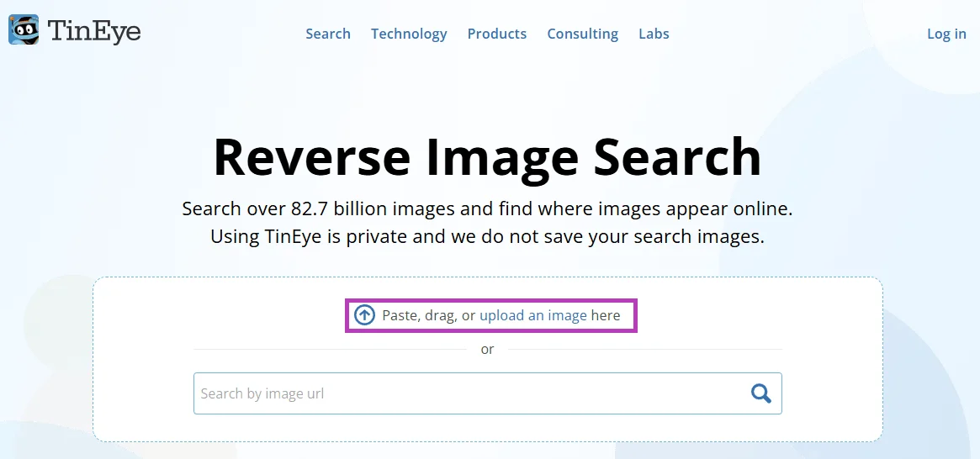
Task: Click the 'or' separator text
Action: tap(488, 349)
